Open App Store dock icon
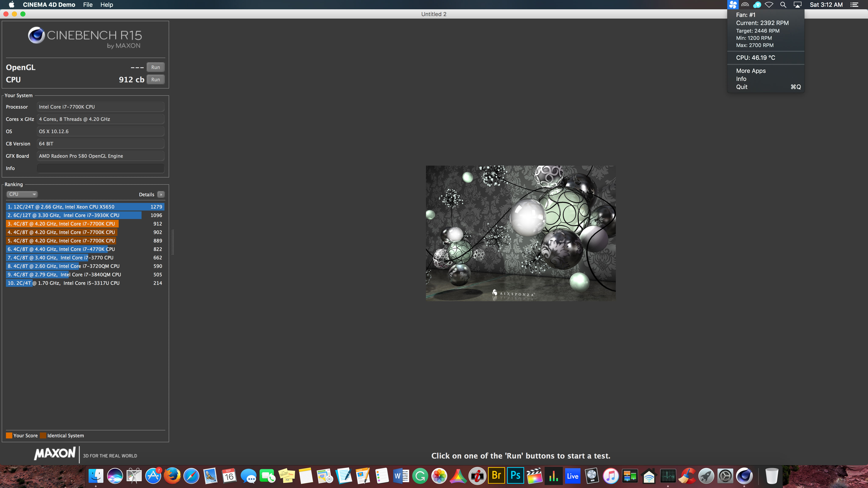 coord(153,476)
